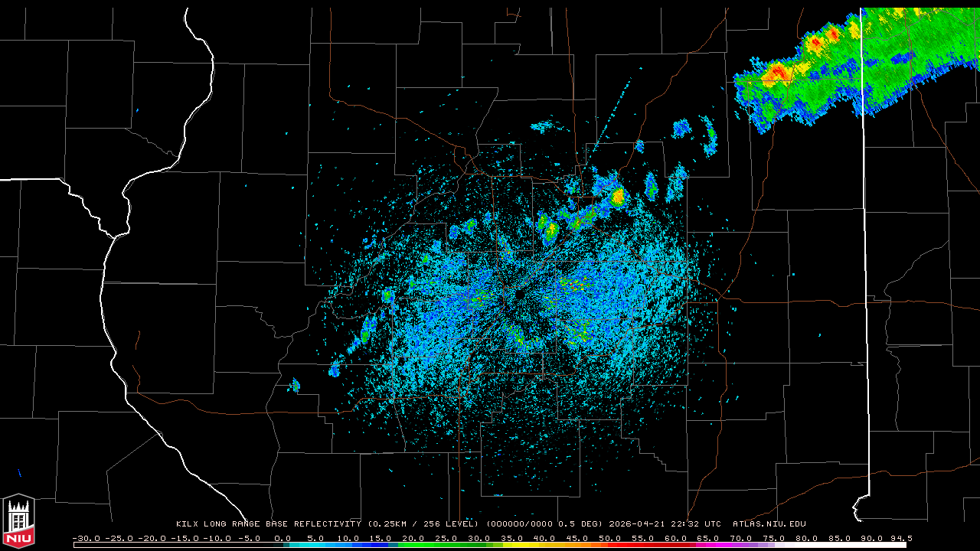Click the 0.0 legend scale label
980x551 pixels.
[283, 538]
